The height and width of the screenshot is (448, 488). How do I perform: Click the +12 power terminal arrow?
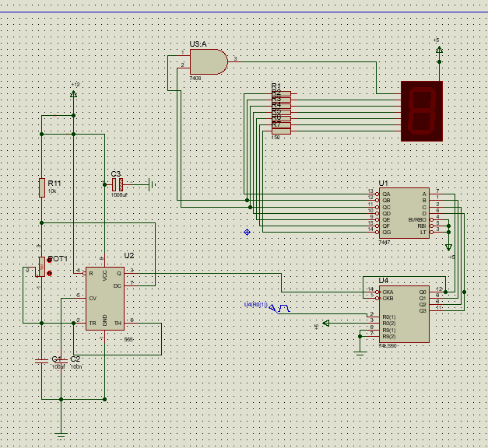coord(73,93)
